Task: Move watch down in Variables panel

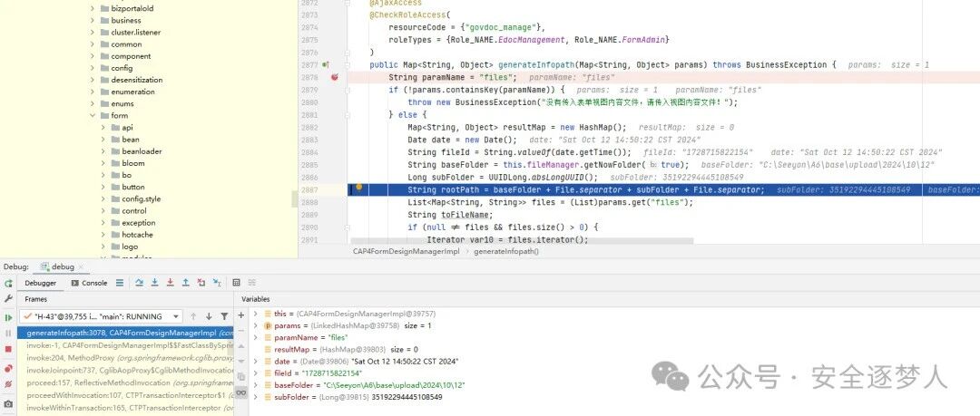Action: pos(241,362)
